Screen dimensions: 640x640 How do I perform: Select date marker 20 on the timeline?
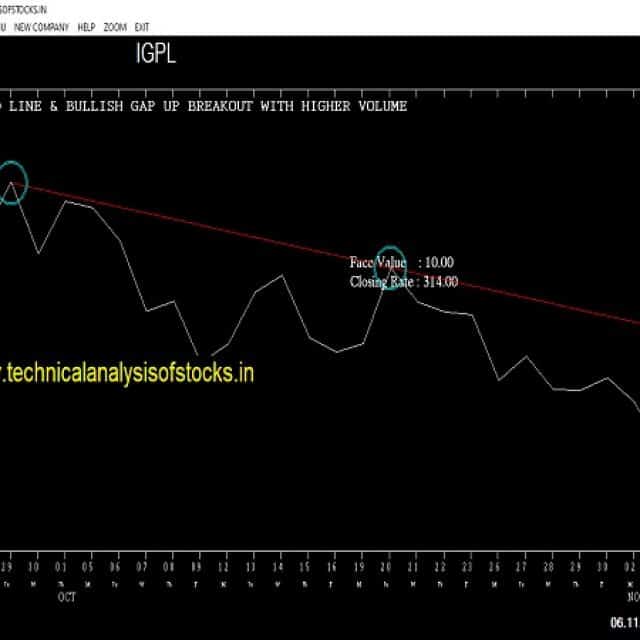click(386, 567)
